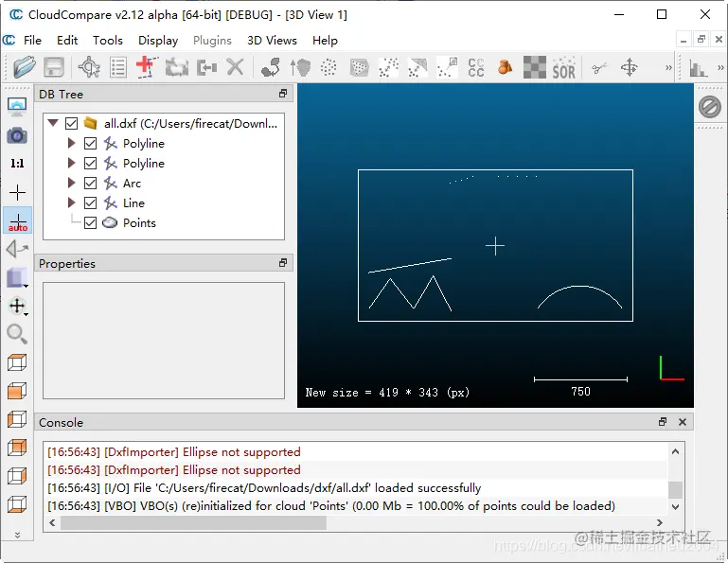Set the top view cube icon
The image size is (728, 563).
[17, 362]
